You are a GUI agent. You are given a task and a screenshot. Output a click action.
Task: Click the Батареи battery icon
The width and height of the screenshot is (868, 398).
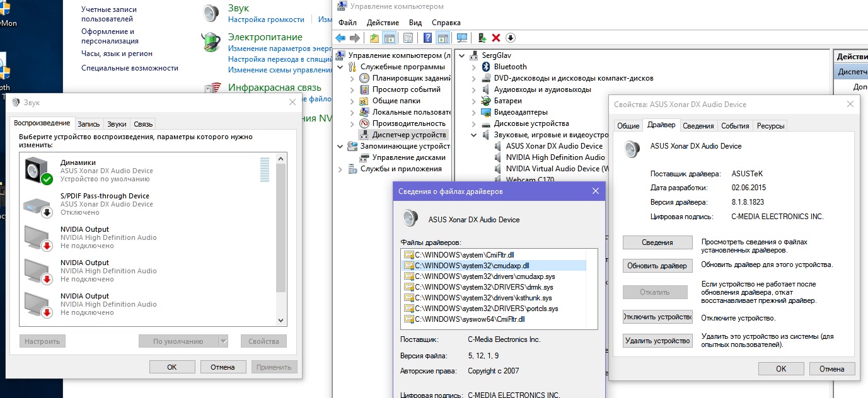[486, 101]
